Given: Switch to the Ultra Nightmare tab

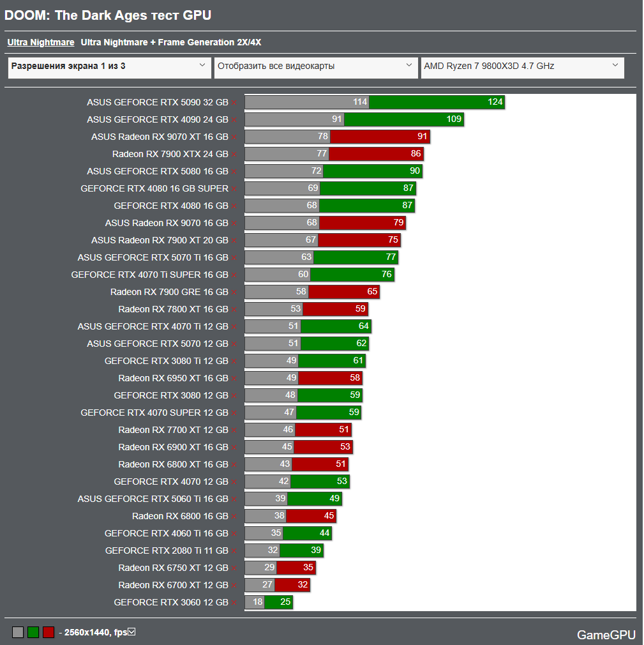Looking at the screenshot, I should [x=41, y=42].
